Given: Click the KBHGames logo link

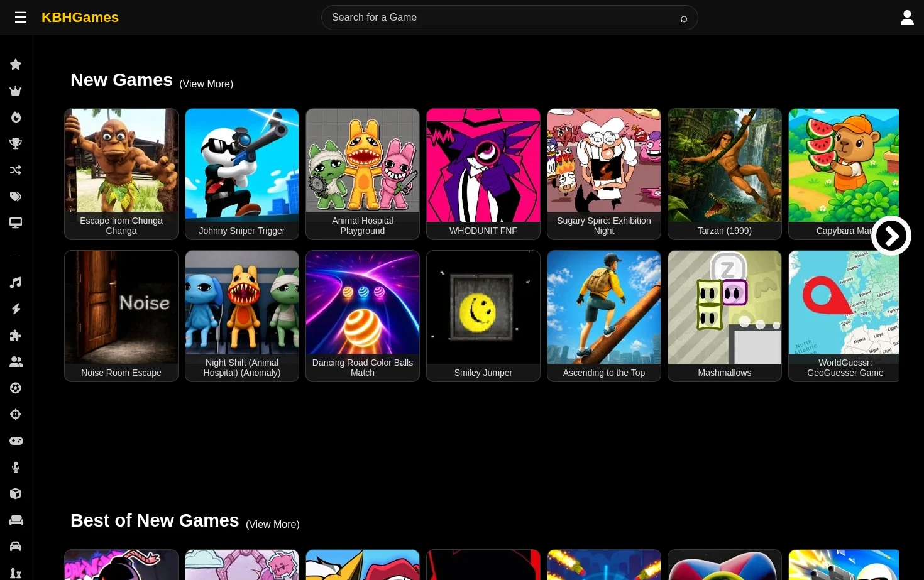Looking at the screenshot, I should pos(80,18).
